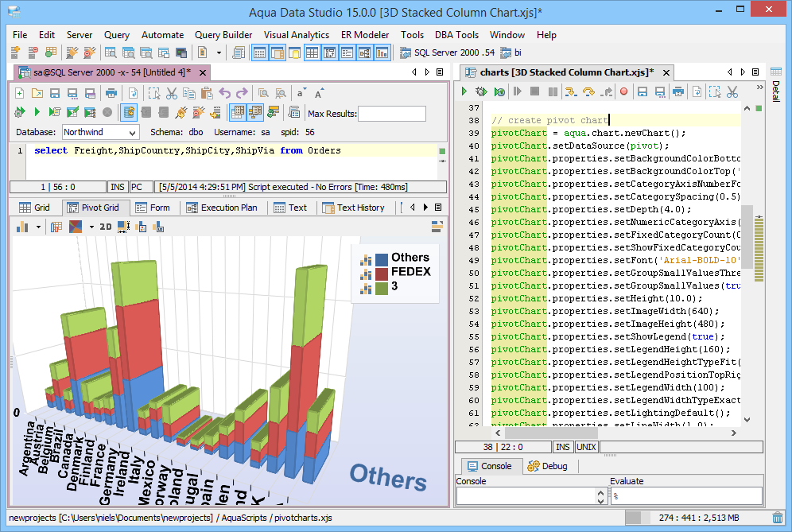Viewport: 792px width, 532px height.
Task: Click the New Script icon with green plus
Action: (x=19, y=93)
